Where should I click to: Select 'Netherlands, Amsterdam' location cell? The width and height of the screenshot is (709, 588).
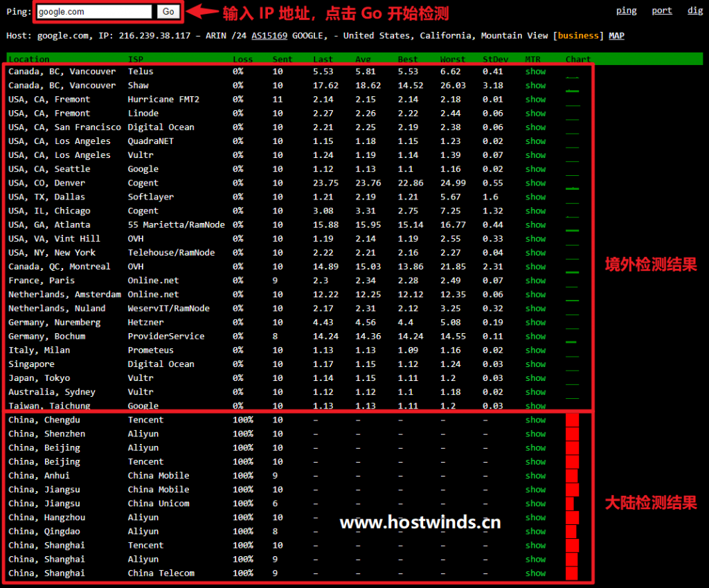pyautogui.click(x=64, y=294)
